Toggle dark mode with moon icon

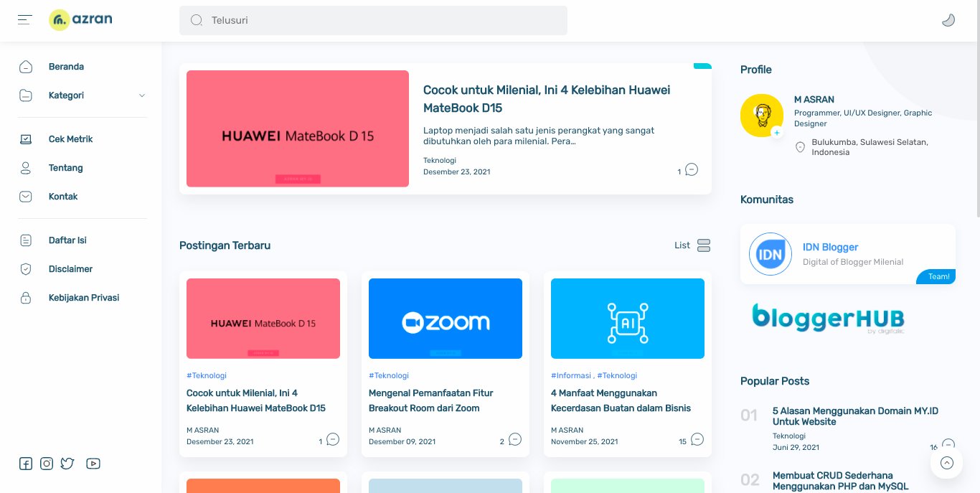[948, 20]
